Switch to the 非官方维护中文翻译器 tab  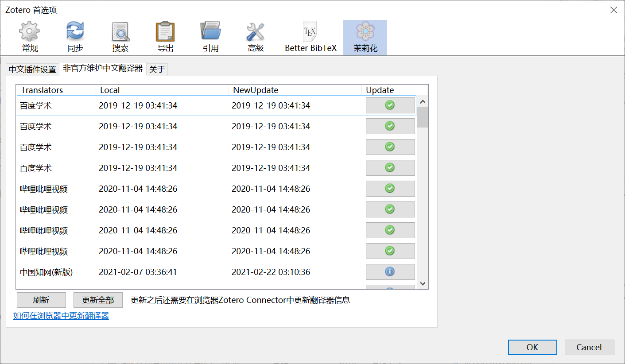(103, 69)
